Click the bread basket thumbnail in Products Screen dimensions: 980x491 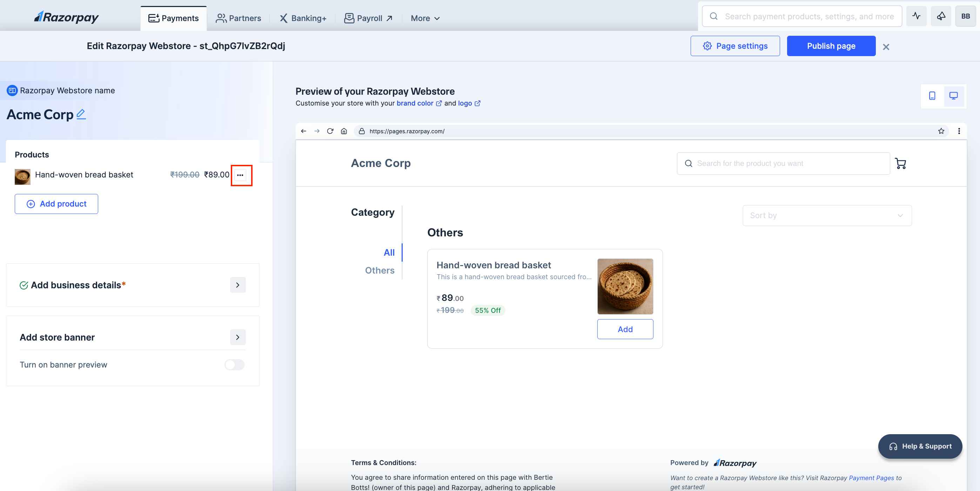click(x=22, y=177)
